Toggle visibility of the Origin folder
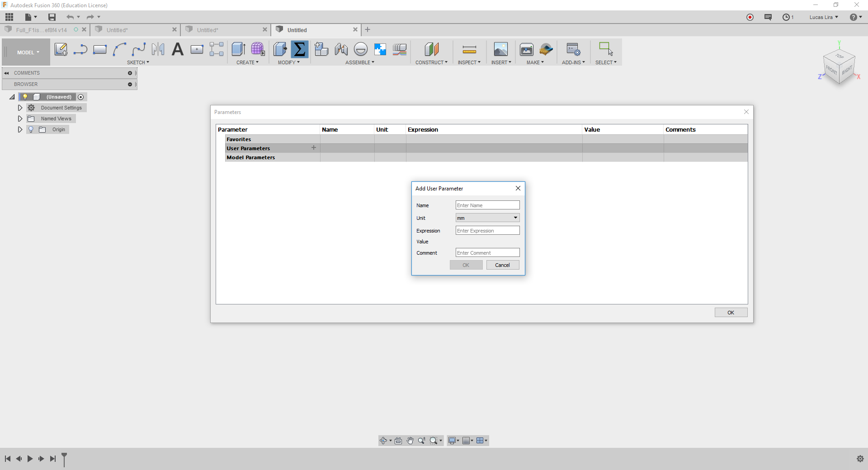Image resolution: width=868 pixels, height=470 pixels. coord(31,129)
